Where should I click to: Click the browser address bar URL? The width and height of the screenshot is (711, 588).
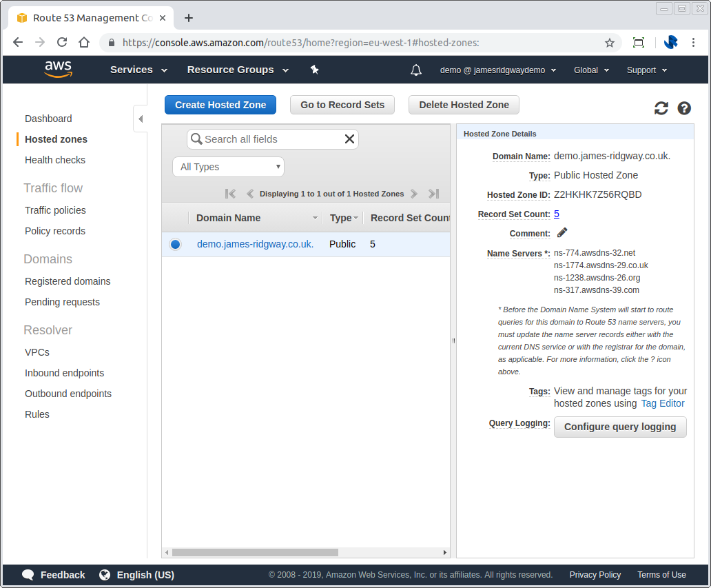point(300,43)
